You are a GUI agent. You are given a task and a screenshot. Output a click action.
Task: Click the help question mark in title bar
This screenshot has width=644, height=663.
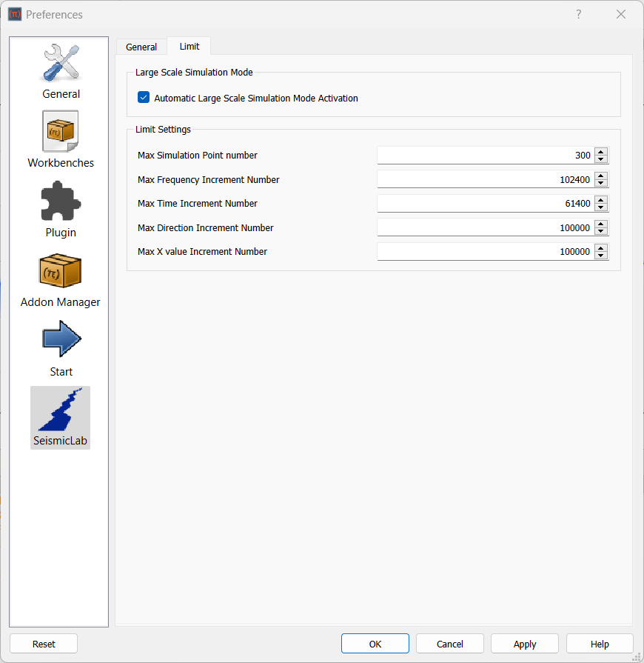coord(578,14)
